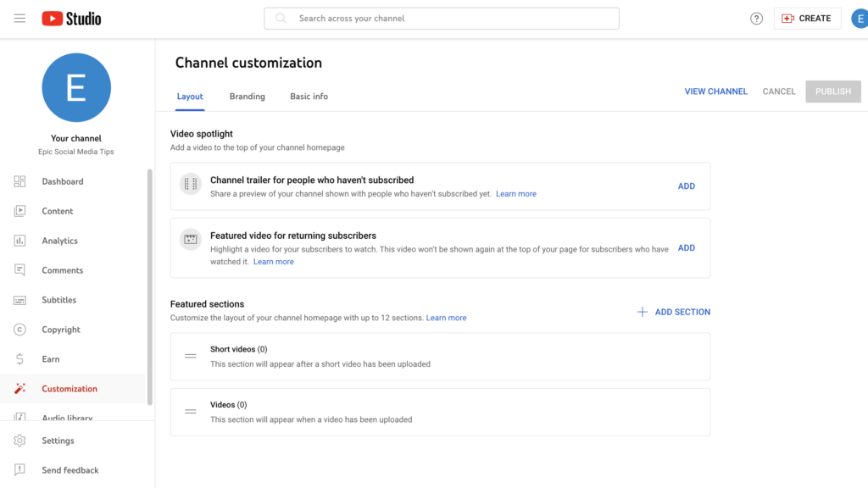Click the left sidebar scrollbar
This screenshot has width=868, height=488.
tap(150, 288)
